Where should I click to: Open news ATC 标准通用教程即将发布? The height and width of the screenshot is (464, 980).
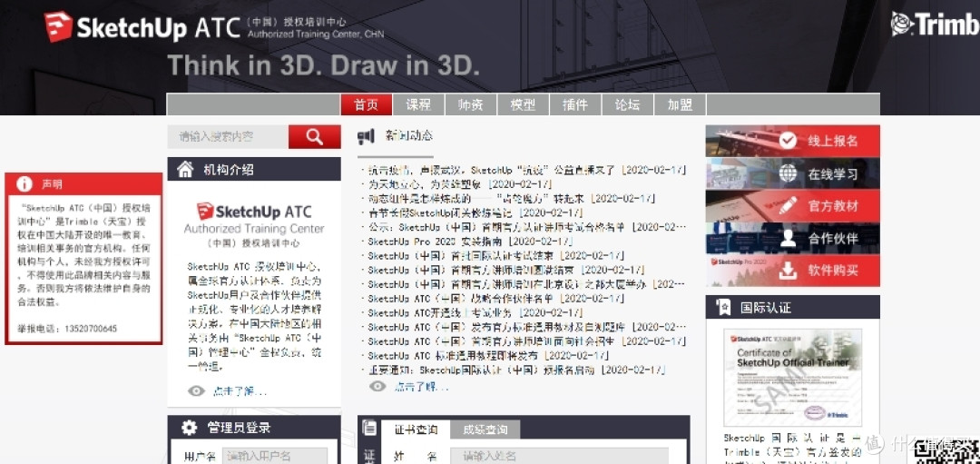[486, 356]
